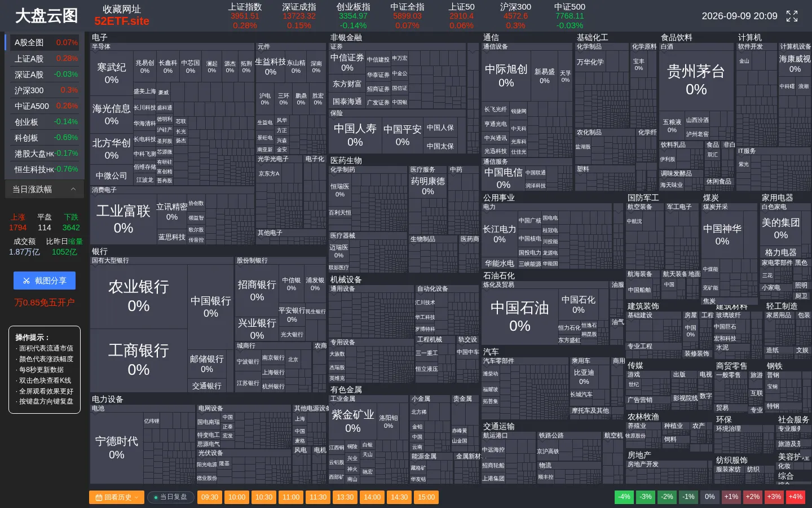Jump to the 11:30 time marker
The width and height of the screenshot is (812, 508).
point(318,497)
